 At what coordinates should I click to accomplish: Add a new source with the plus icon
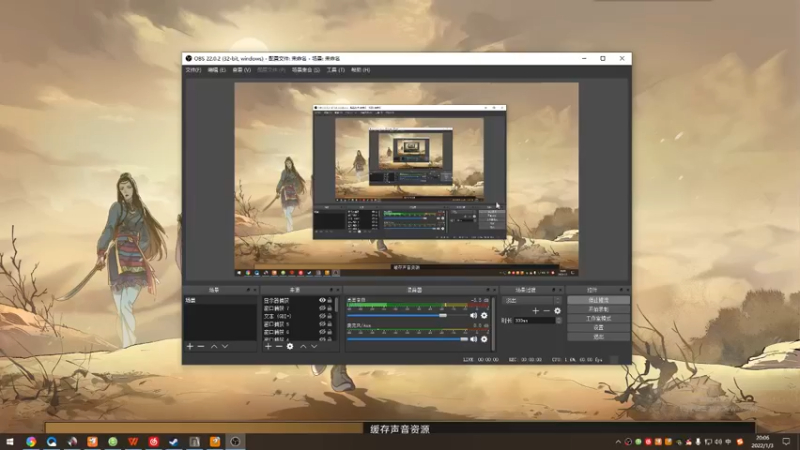pyautogui.click(x=268, y=346)
